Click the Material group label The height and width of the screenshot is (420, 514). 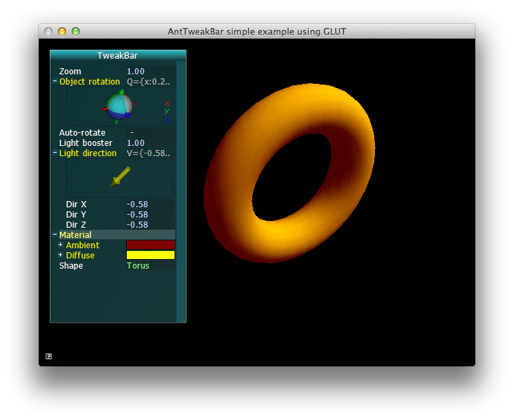point(76,235)
